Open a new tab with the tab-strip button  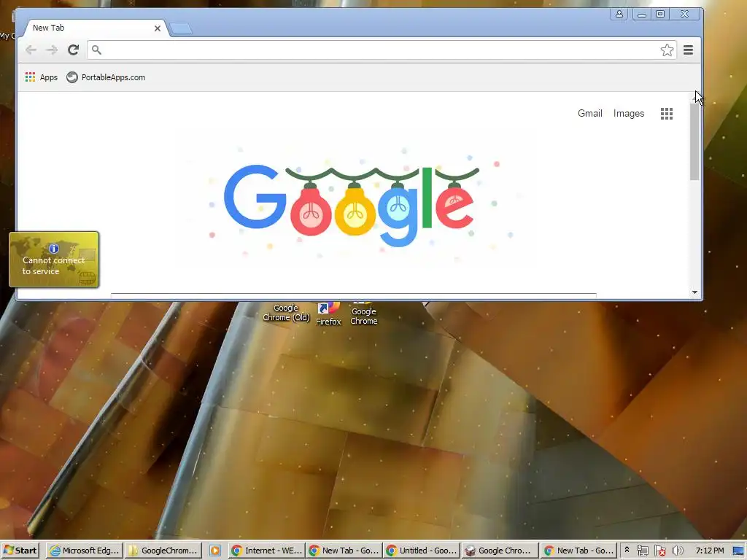pos(181,29)
